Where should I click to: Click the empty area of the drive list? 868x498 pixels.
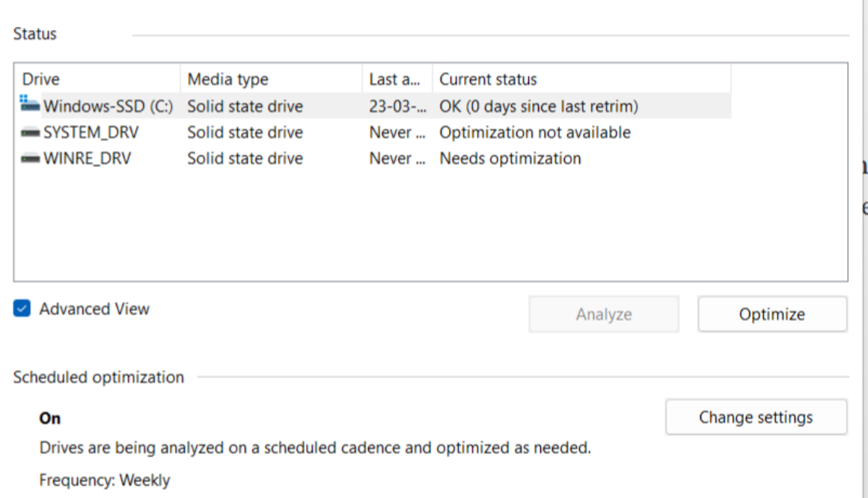coord(430,225)
